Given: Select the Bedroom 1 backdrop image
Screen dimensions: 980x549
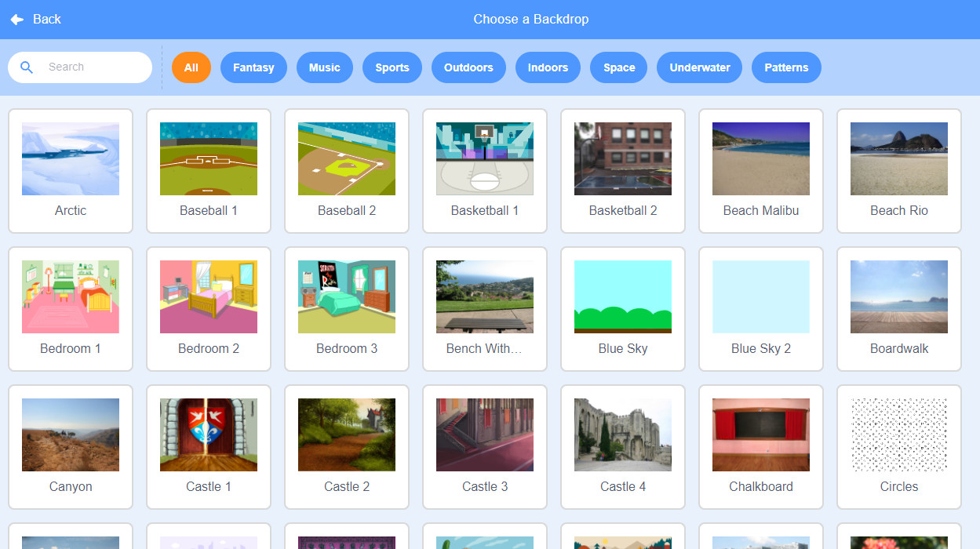Looking at the screenshot, I should point(71,296).
